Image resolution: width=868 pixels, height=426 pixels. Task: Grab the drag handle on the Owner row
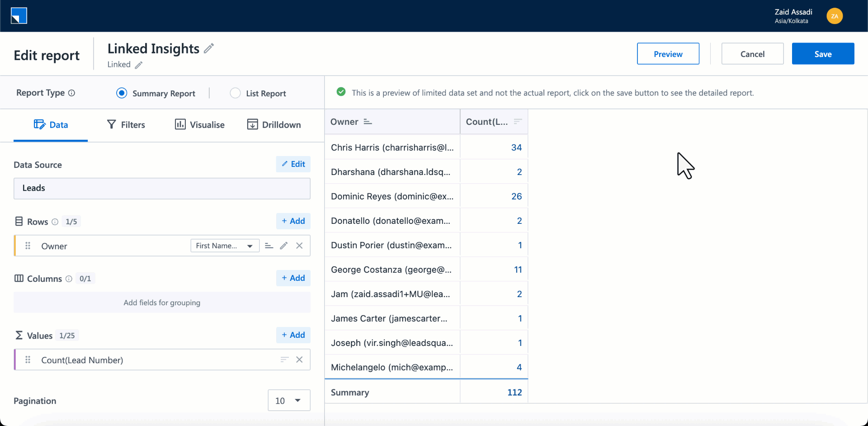coord(28,246)
